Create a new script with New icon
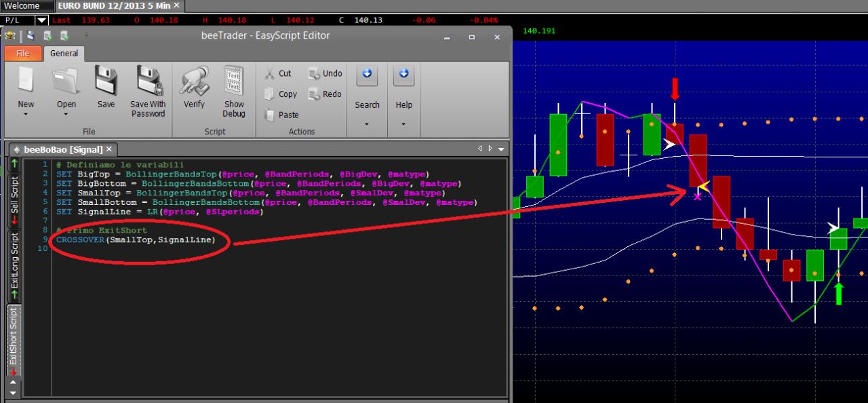 point(26,81)
